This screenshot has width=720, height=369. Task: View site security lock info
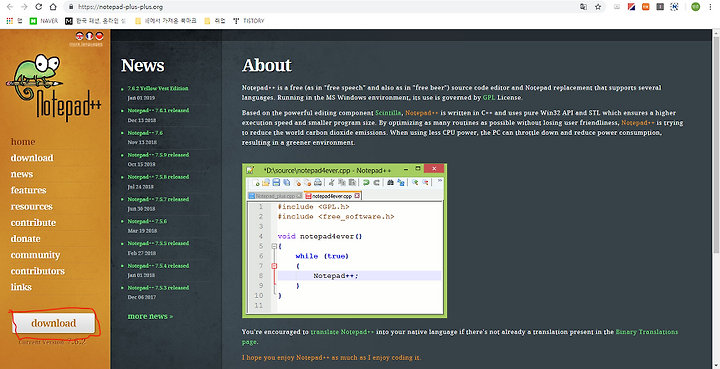tap(71, 7)
